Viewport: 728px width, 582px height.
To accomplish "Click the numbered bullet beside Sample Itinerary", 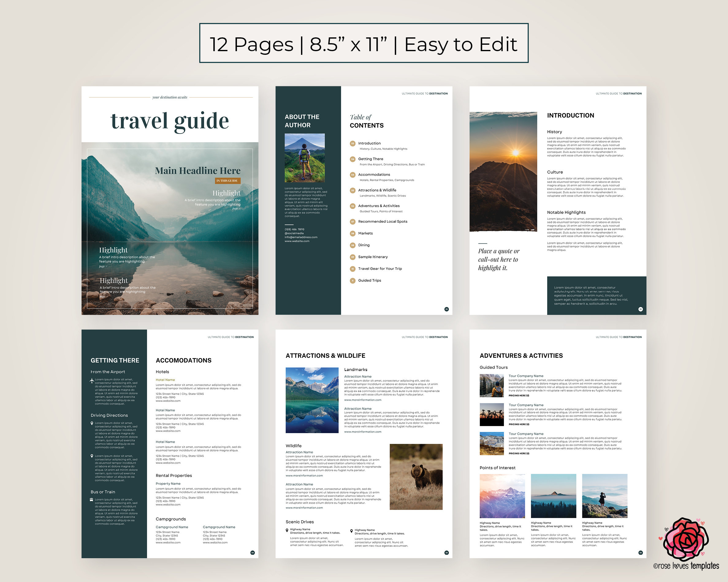I will point(353,257).
